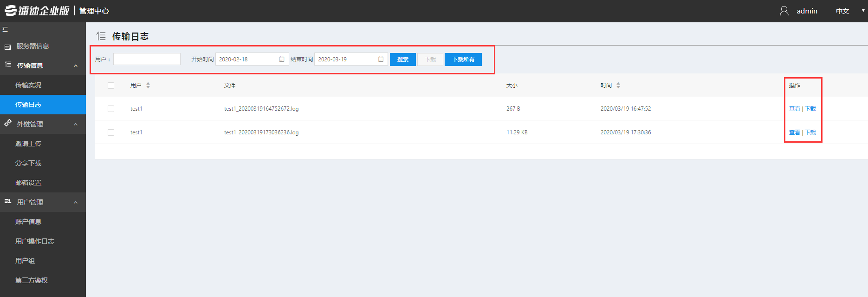This screenshot has height=297, width=868.
Task: Check the second test1 log row checkbox
Action: (x=111, y=132)
